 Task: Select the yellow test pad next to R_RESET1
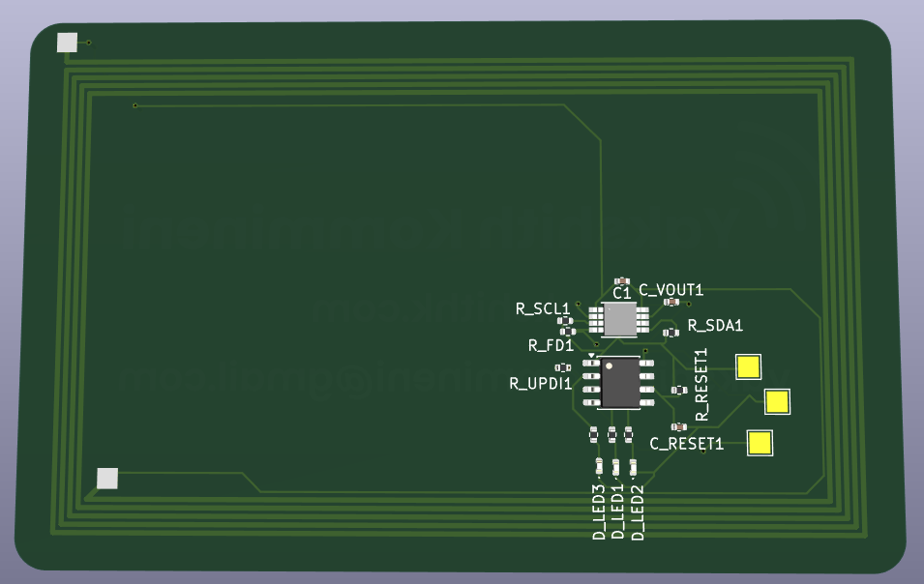[x=749, y=366]
